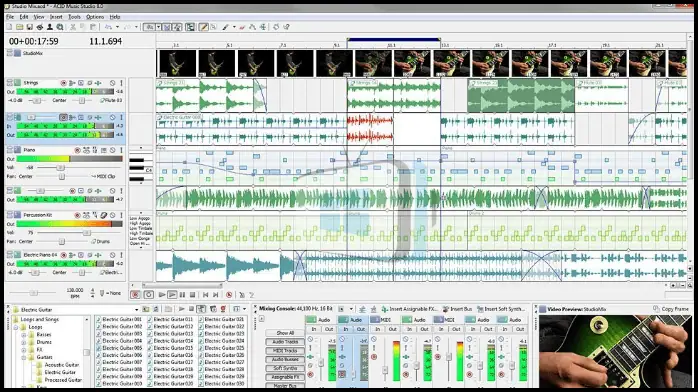The height and width of the screenshot is (392, 698).
Task: Open the View menu
Action: [x=39, y=17]
